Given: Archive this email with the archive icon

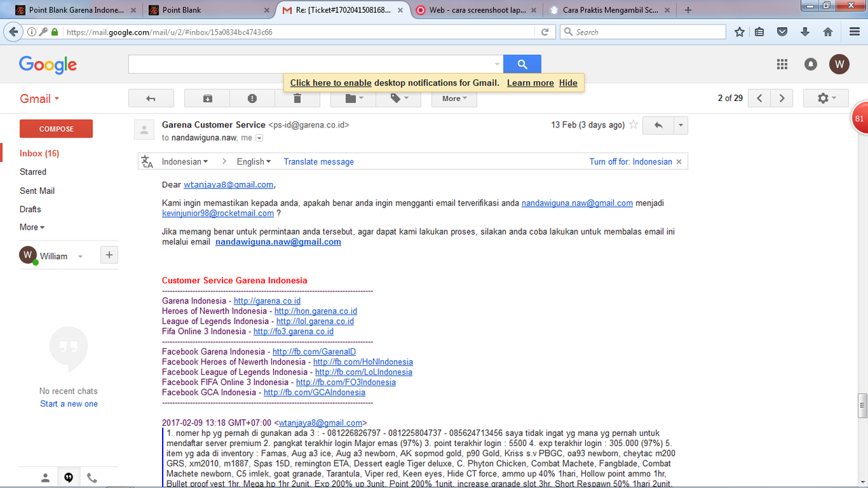Looking at the screenshot, I should 208,98.
